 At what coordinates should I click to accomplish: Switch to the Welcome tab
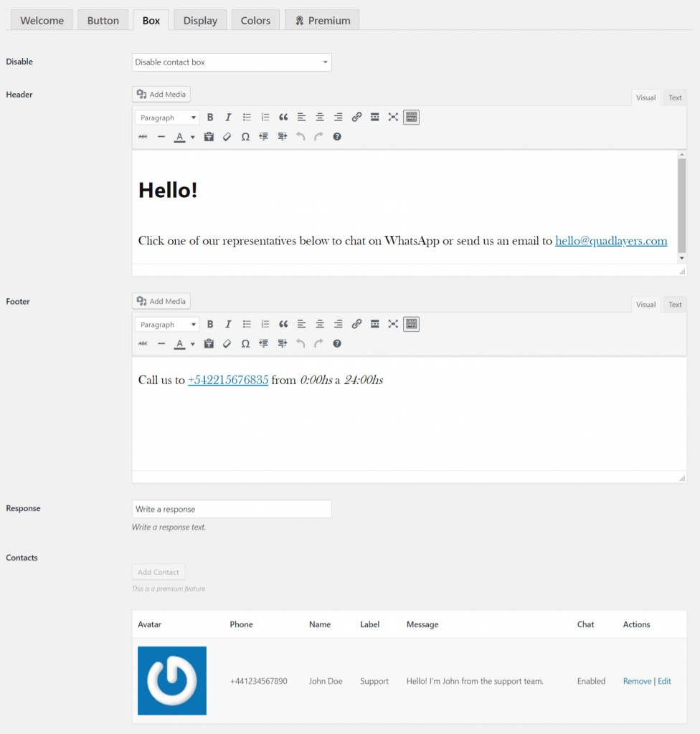(x=42, y=20)
